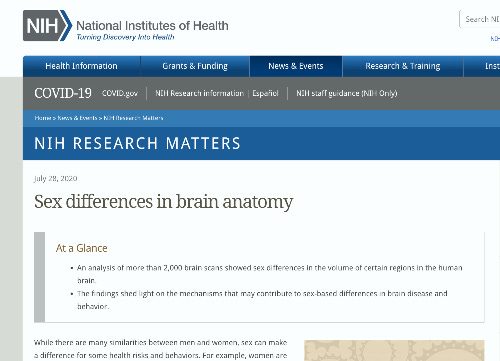
Task: Click the bullet about 2,000 brain scans
Action: (269, 274)
